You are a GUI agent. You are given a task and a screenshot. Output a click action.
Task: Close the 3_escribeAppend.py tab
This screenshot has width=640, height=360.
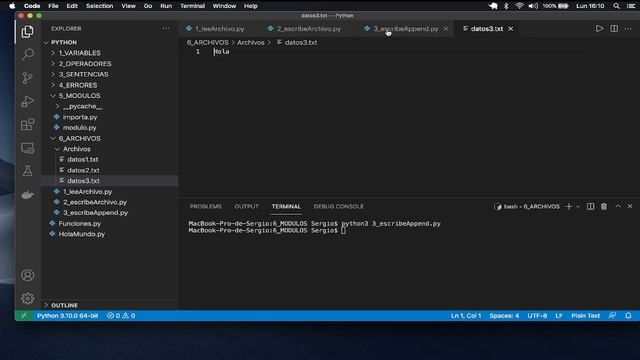point(446,29)
